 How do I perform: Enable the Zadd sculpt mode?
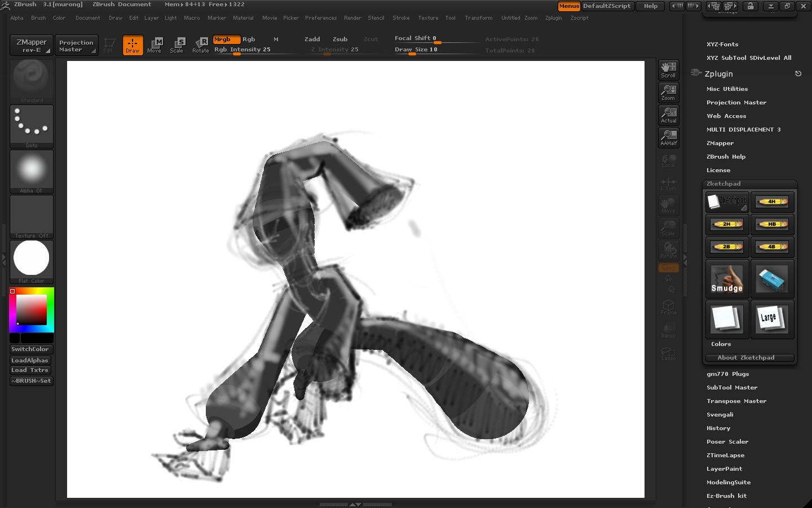[312, 40]
